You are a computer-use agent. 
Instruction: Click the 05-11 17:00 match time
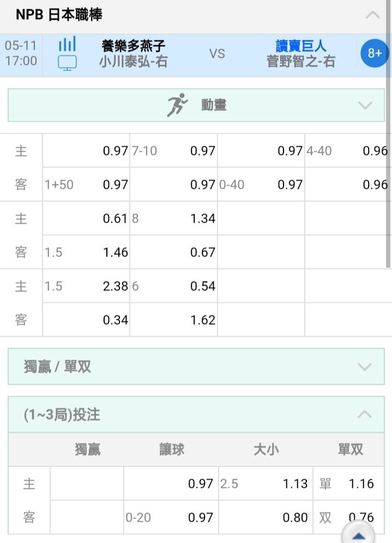21,53
